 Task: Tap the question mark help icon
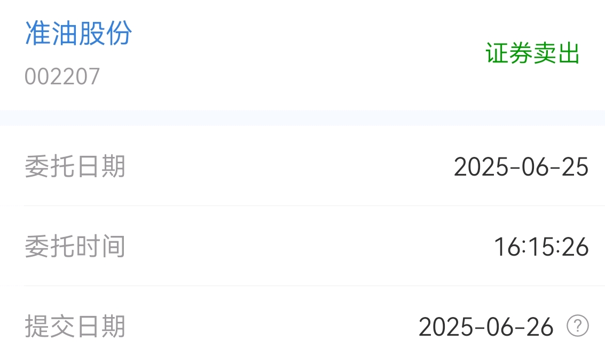click(578, 326)
